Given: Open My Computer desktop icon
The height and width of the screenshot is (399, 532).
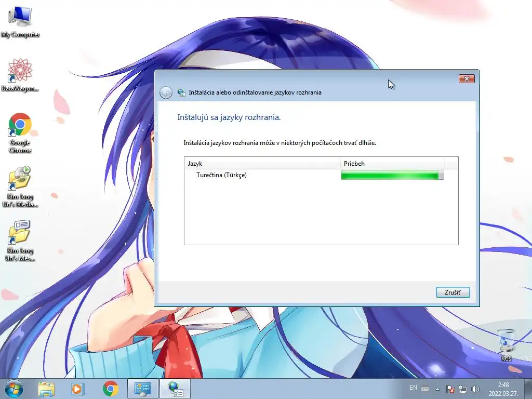Looking at the screenshot, I should (20, 22).
